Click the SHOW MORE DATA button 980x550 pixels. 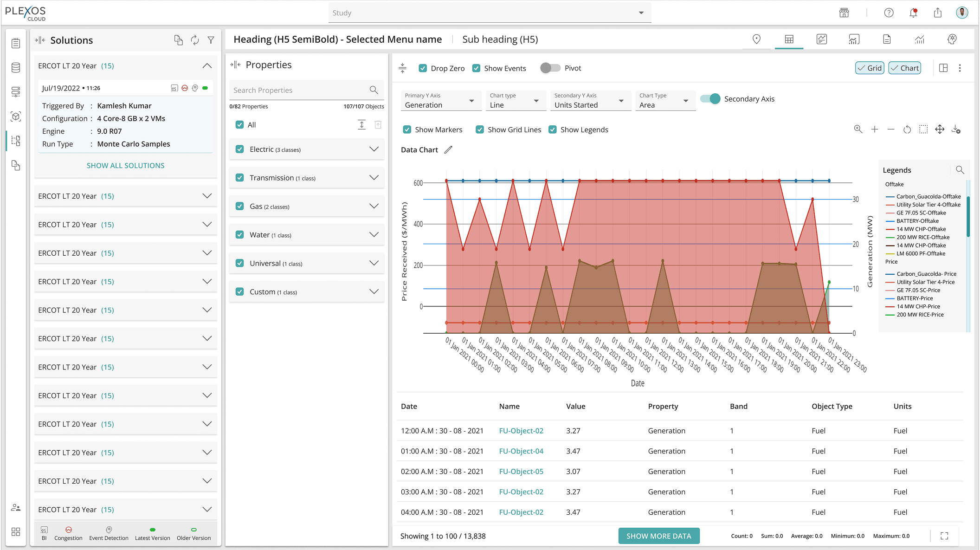click(658, 536)
